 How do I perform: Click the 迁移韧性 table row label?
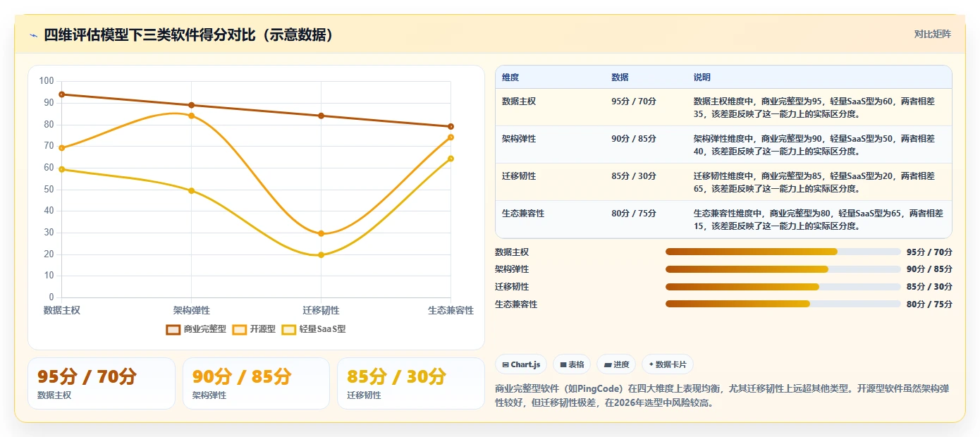click(x=519, y=176)
